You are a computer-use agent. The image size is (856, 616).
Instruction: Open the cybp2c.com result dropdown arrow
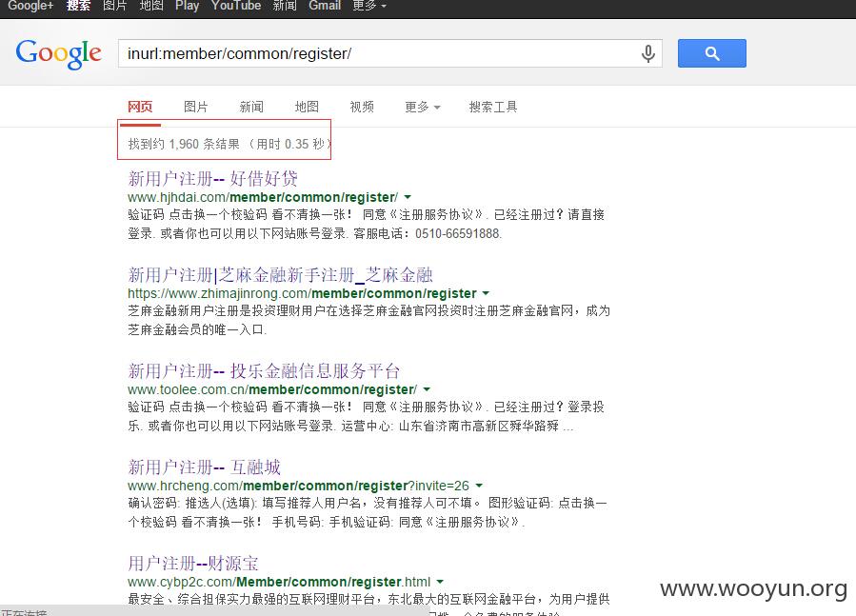click(x=440, y=582)
